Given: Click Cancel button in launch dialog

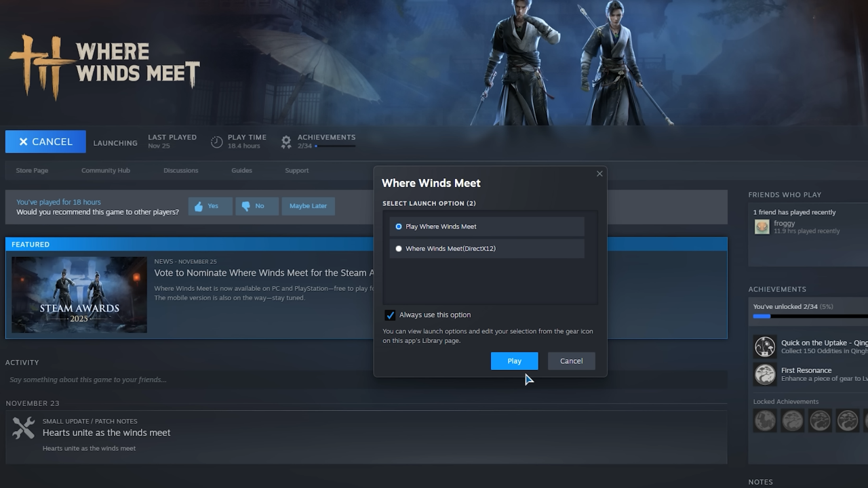Looking at the screenshot, I should click(x=571, y=361).
